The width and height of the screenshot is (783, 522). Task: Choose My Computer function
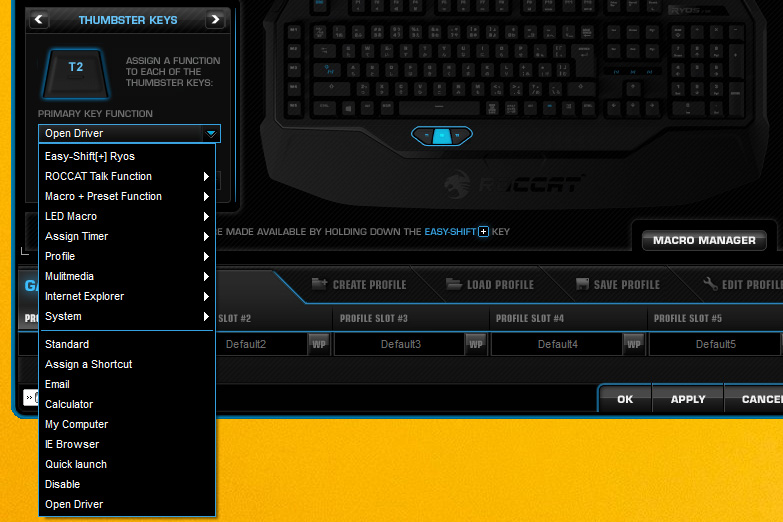[127, 424]
